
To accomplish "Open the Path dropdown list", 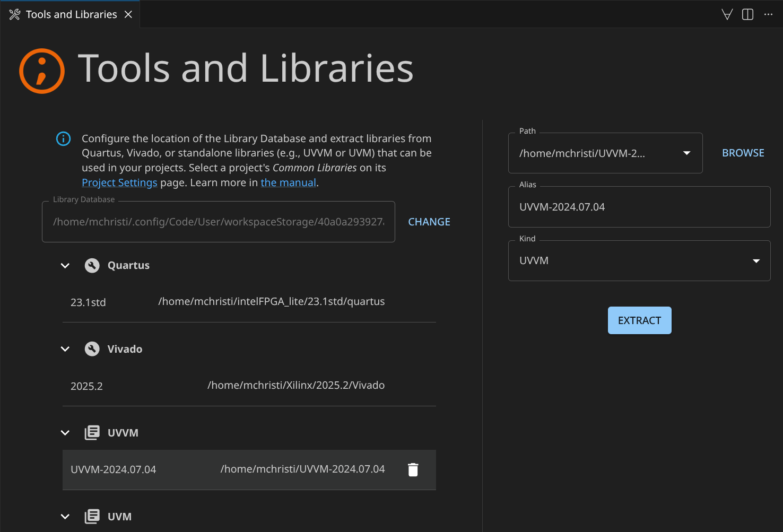I will pos(686,153).
